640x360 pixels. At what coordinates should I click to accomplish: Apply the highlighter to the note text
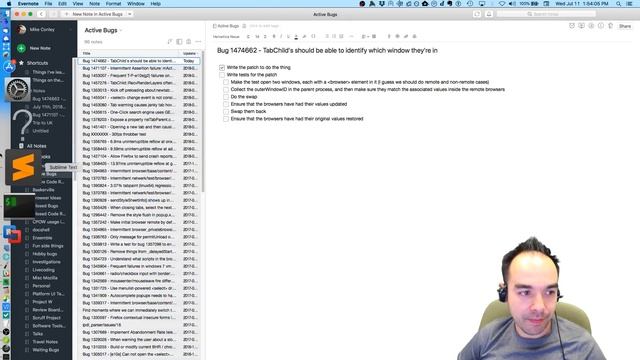pos(304,36)
